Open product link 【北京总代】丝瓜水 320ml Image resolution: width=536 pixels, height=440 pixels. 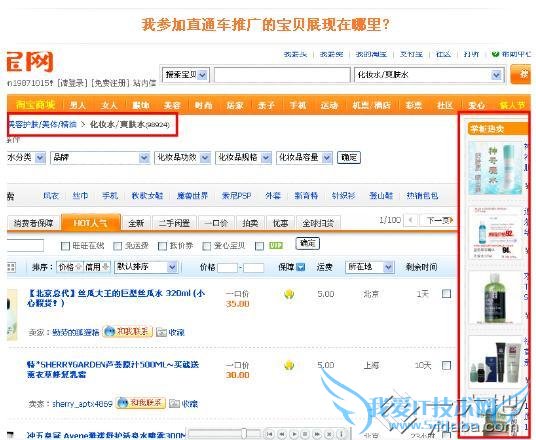[x=116, y=298]
